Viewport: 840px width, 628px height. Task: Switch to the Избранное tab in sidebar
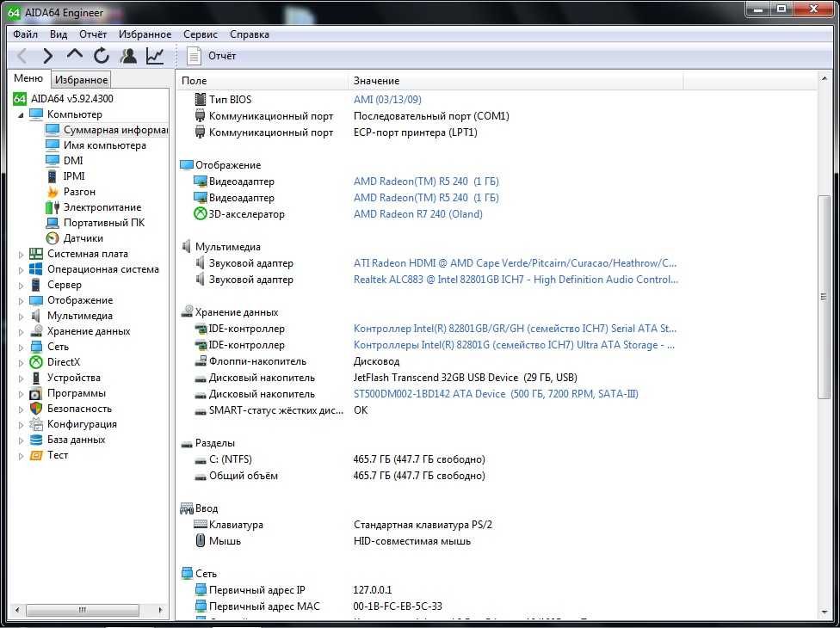point(82,80)
